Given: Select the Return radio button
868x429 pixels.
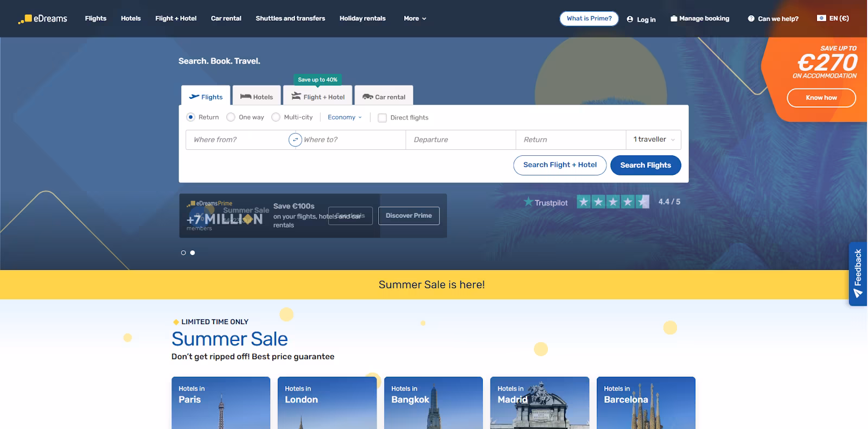Looking at the screenshot, I should (x=190, y=117).
